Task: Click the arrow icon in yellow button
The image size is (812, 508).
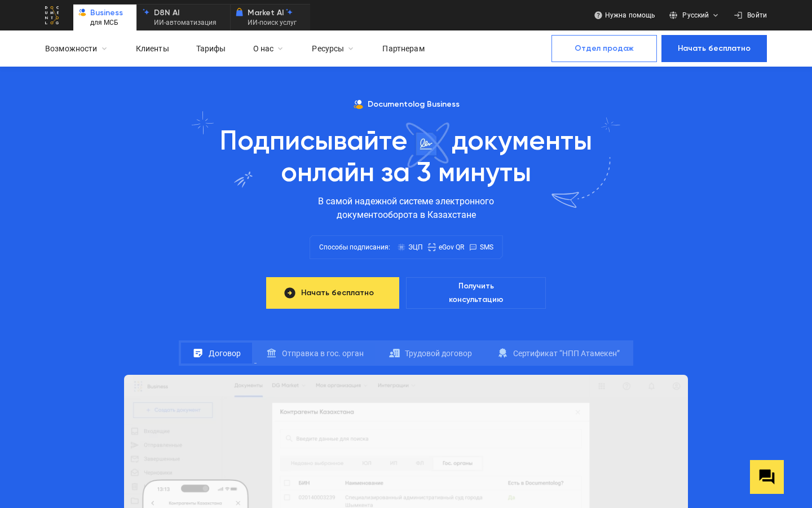Action: click(290, 293)
